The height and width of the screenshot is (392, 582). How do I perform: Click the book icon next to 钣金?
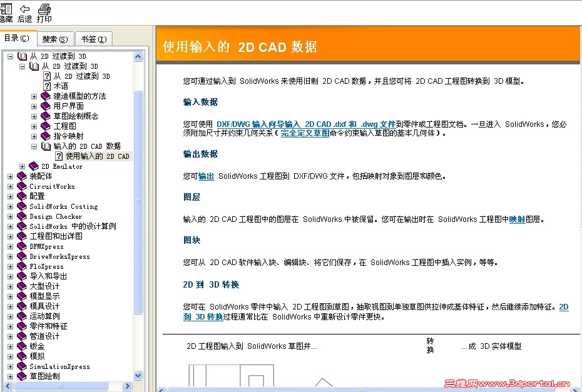pyautogui.click(x=22, y=346)
